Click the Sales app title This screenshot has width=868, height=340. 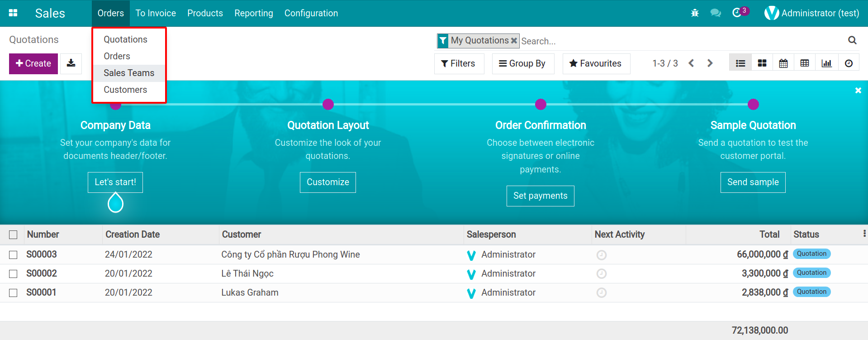pyautogui.click(x=50, y=13)
